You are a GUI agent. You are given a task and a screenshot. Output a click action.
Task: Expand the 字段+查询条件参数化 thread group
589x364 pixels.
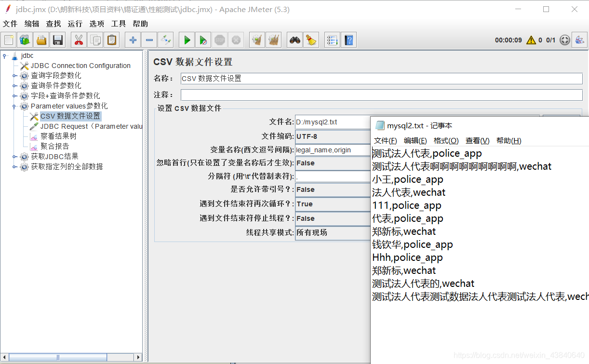coord(14,96)
